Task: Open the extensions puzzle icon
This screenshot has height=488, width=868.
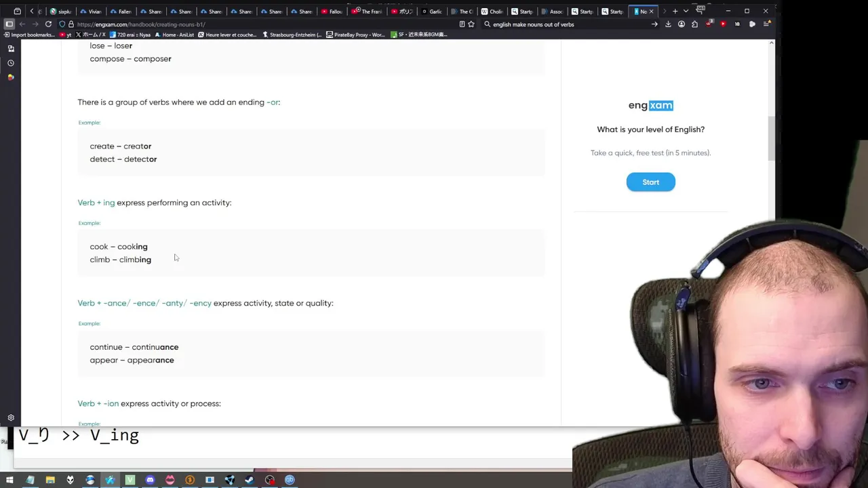Action: [694, 24]
